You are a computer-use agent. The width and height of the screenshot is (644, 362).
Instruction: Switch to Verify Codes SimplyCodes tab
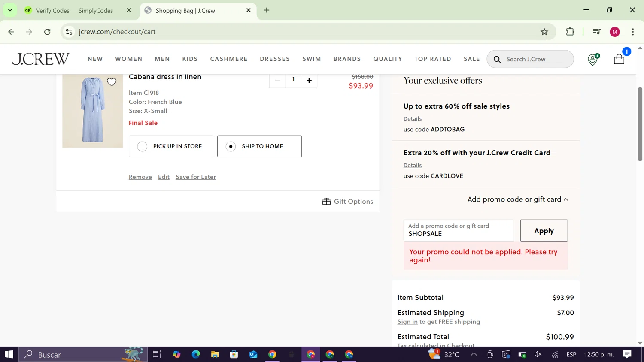tap(74, 10)
